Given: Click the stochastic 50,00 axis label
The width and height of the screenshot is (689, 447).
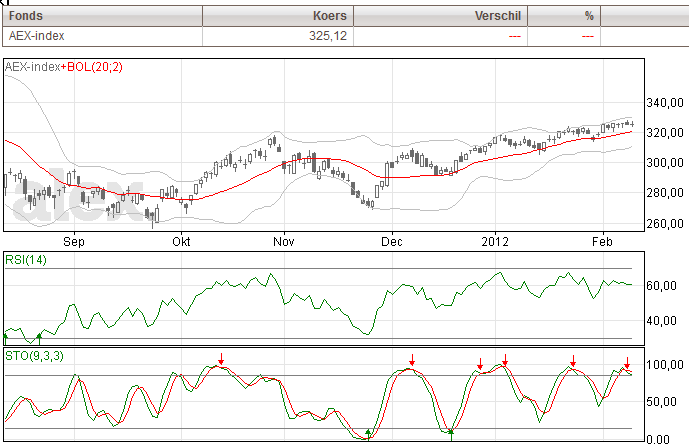Looking at the screenshot, I should click(x=661, y=402).
